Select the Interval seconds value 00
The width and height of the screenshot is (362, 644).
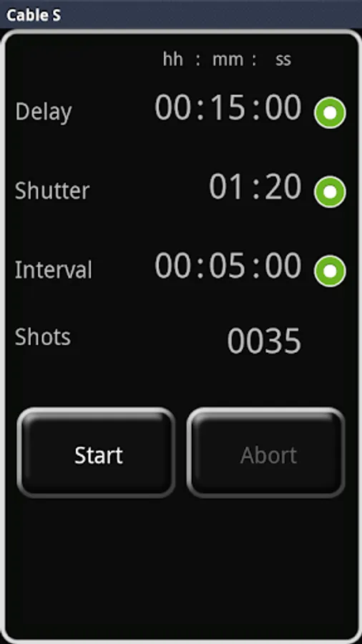[x=283, y=265]
